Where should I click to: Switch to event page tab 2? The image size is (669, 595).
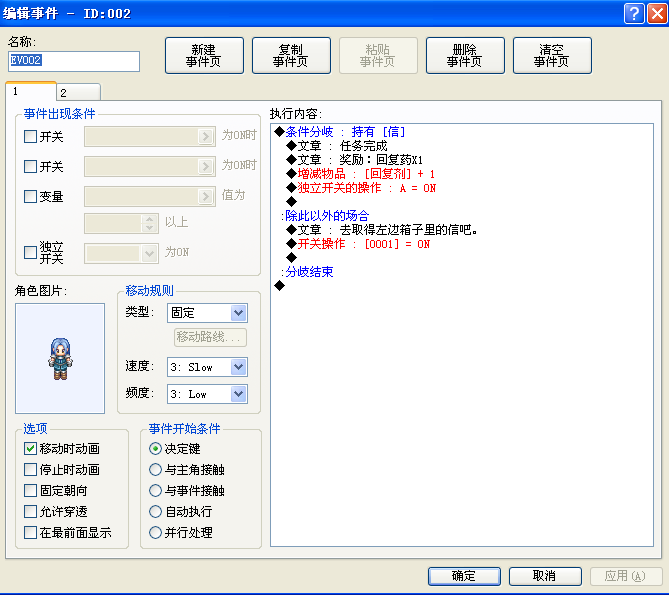pyautogui.click(x=79, y=93)
